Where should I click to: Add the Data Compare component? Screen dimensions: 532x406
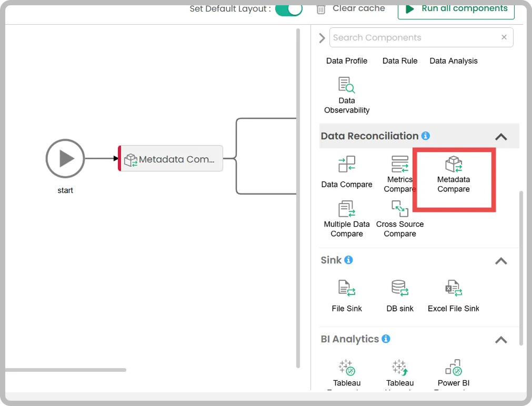point(346,172)
